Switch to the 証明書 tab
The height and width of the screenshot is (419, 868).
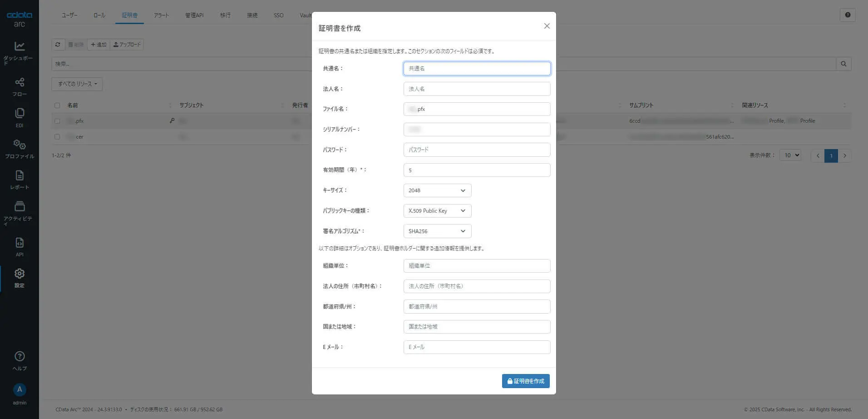coord(129,15)
